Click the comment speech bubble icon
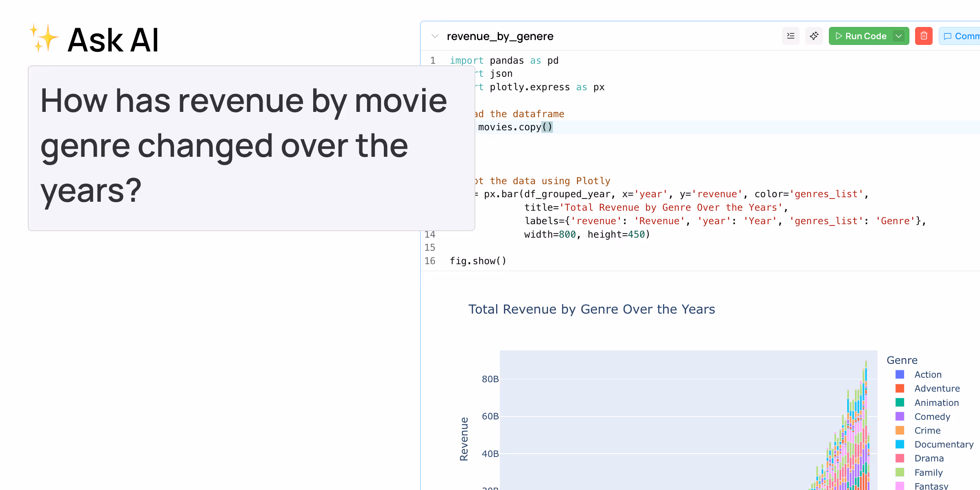980x490 pixels. [x=948, y=36]
